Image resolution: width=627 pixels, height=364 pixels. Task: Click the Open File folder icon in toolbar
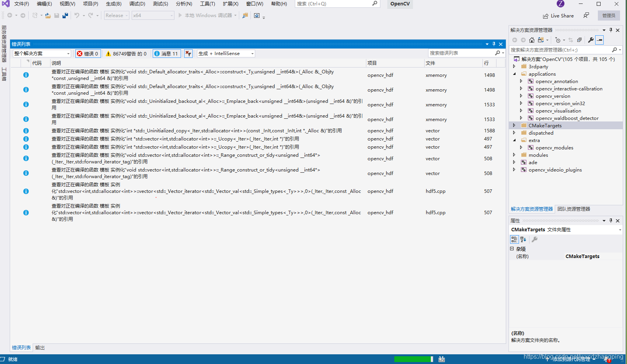[x=48, y=16]
